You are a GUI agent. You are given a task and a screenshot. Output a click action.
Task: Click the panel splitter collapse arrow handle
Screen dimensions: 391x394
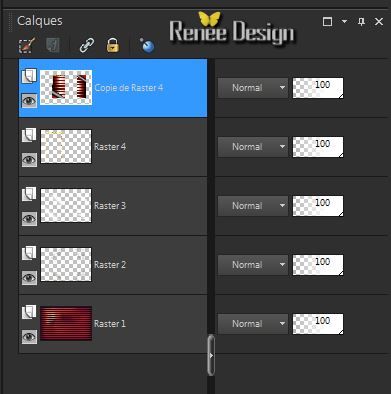tap(211, 355)
